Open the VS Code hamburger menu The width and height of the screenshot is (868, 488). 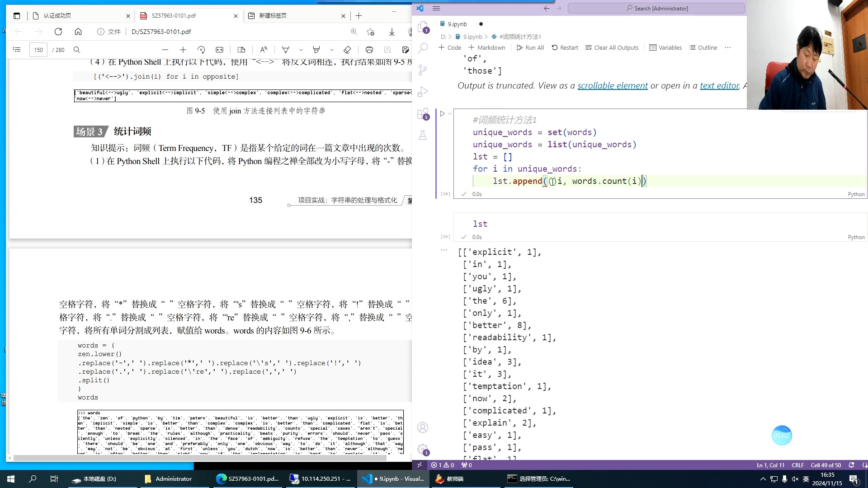point(436,8)
